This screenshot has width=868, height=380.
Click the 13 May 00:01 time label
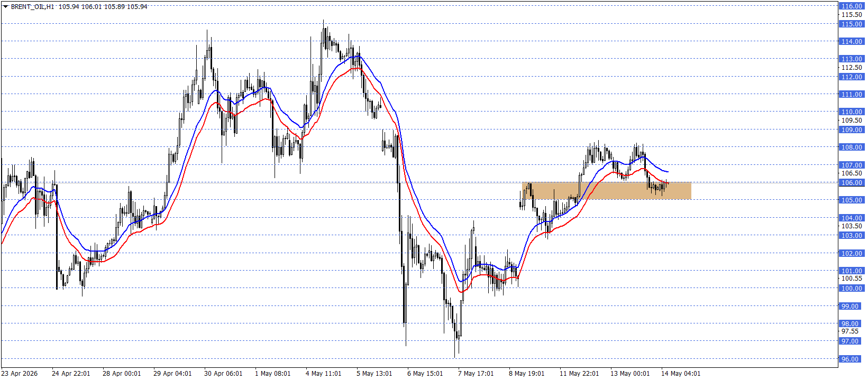630,373
